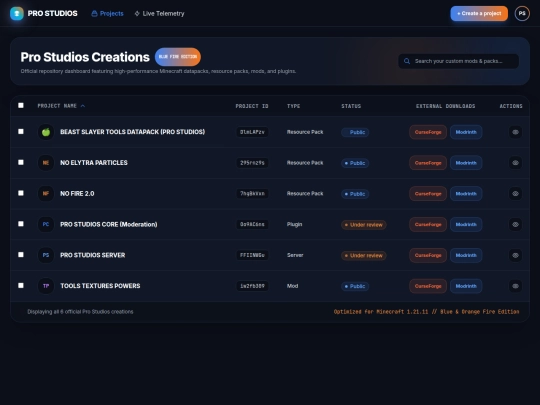Viewport: 540px width, 405px height.
Task: Open Modrinth link for Pro Studios Server
Action: click(x=466, y=256)
